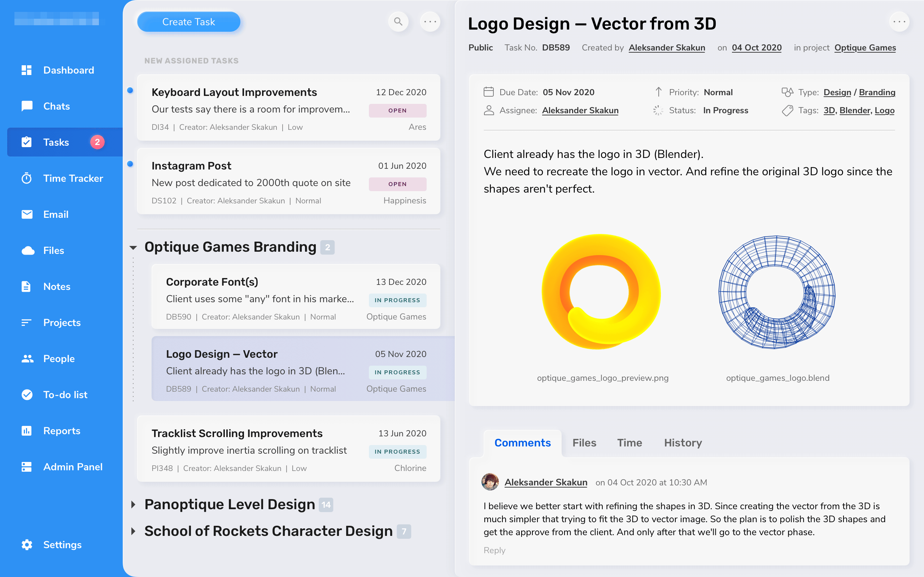Open Admin Panel server icon

point(27,467)
